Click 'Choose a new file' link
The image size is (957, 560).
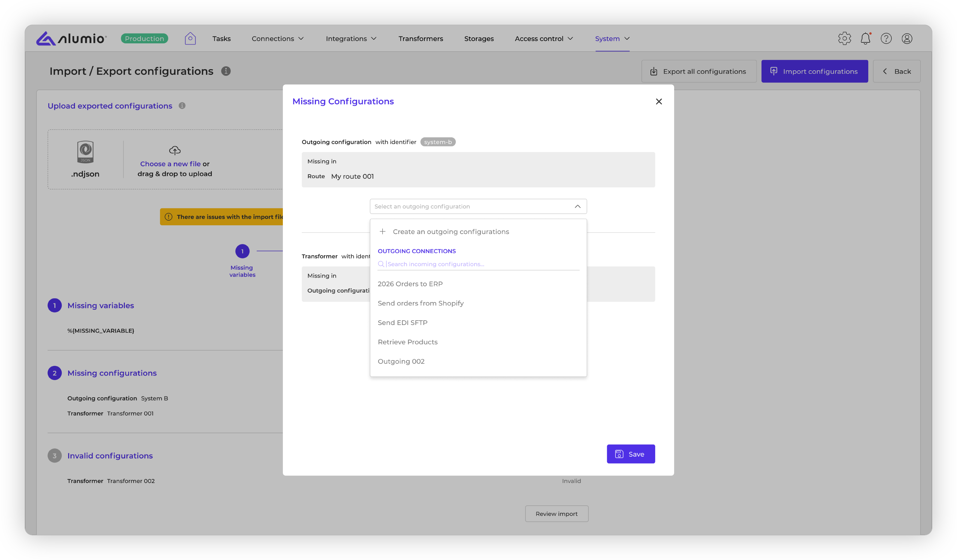tap(170, 164)
